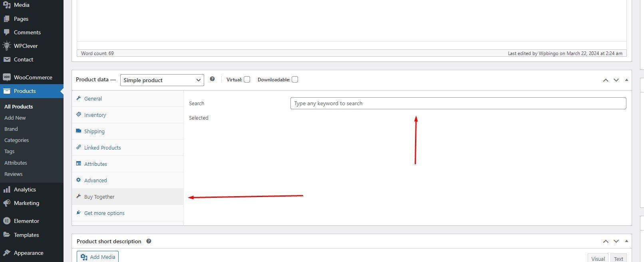Click the Appearance paintbrush icon
Screen dimensions: 644x262
coord(6,253)
